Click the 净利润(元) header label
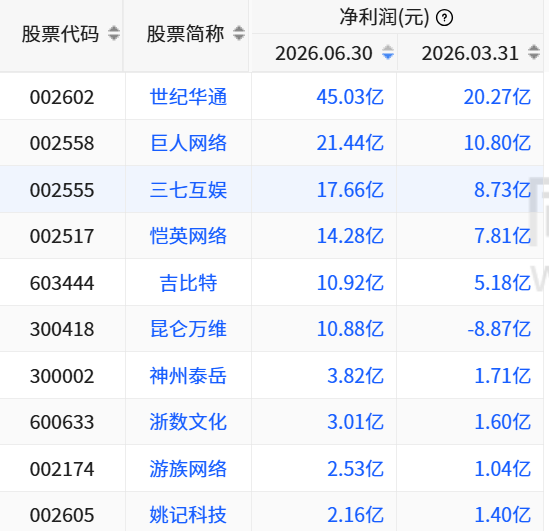This screenshot has width=549, height=531. point(384,17)
